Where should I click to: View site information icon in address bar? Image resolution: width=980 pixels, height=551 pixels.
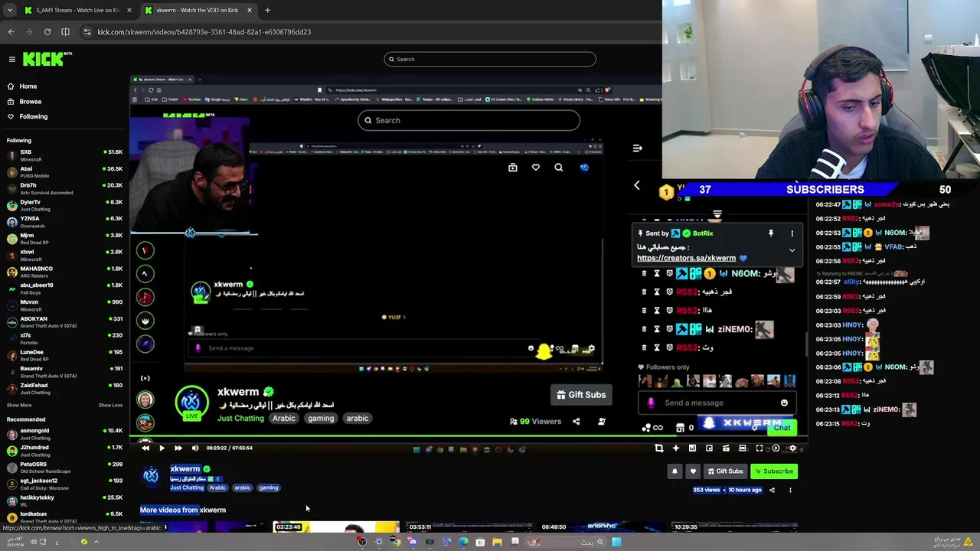click(x=87, y=32)
